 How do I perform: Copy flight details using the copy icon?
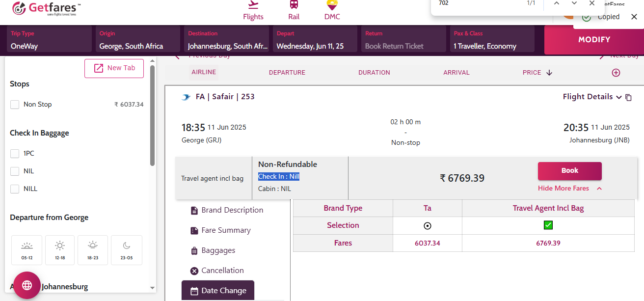(x=628, y=98)
